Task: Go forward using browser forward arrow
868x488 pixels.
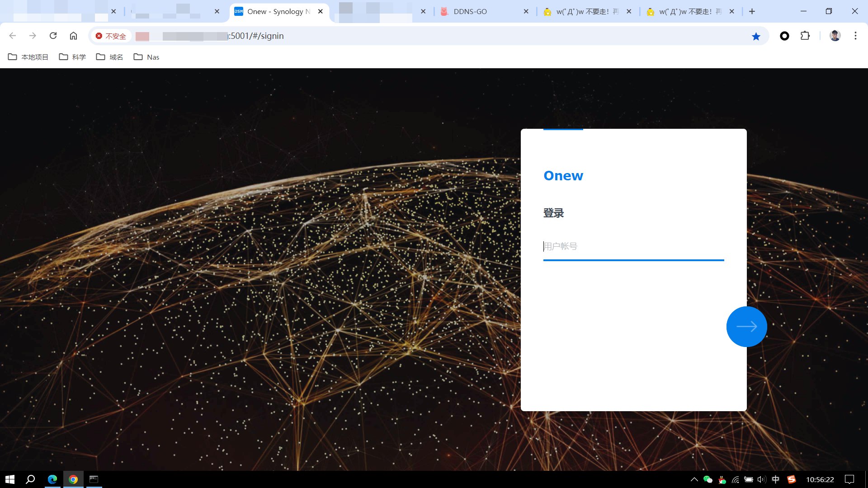Action: click(x=33, y=36)
